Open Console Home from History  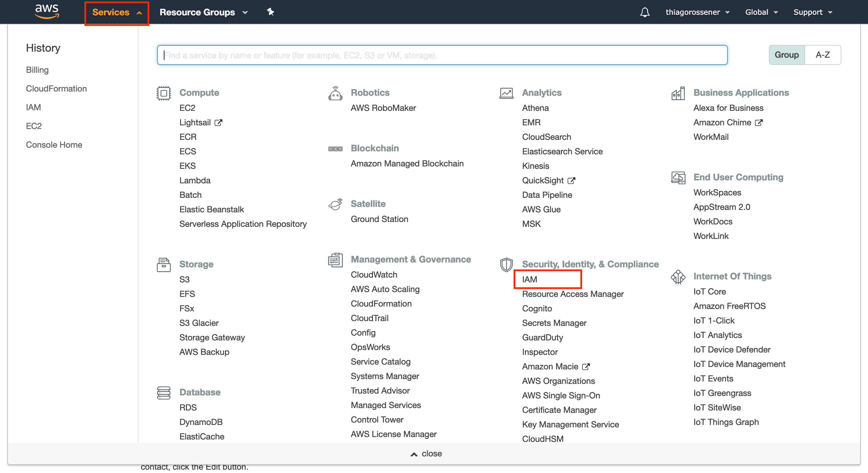tap(54, 145)
